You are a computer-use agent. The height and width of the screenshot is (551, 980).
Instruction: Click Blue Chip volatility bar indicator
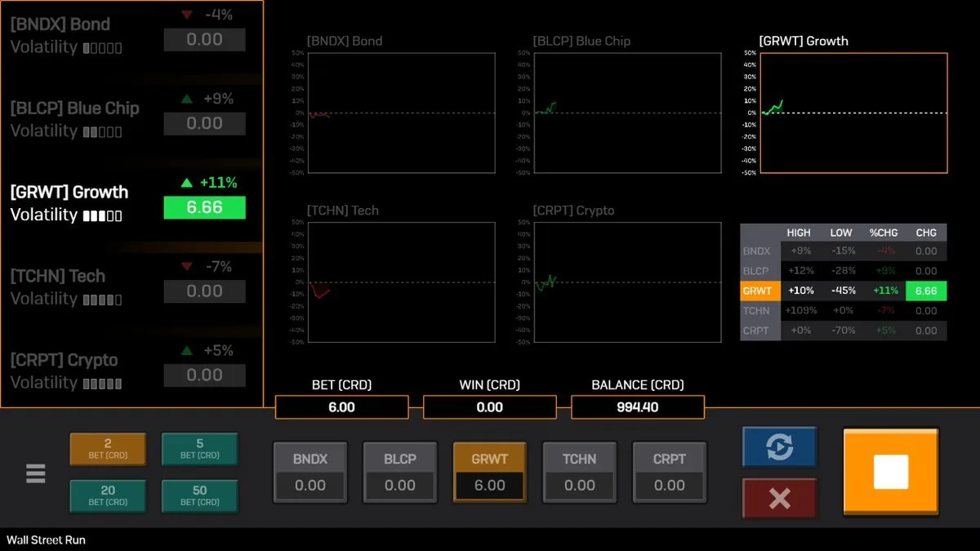click(102, 132)
